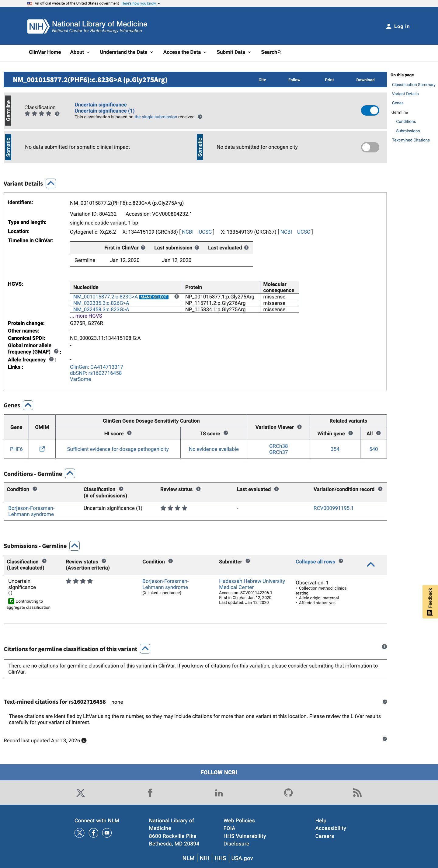
Task: Open Last evaluated help icon in timeline
Action: coord(246,248)
